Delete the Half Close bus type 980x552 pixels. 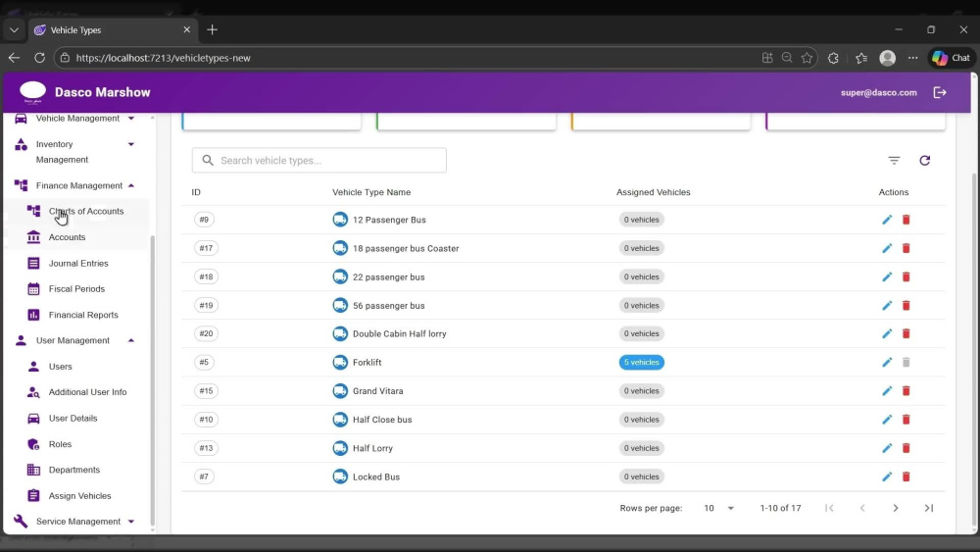tap(906, 420)
